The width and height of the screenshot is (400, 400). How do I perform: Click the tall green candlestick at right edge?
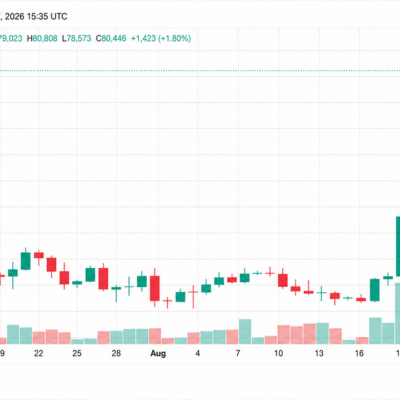pyautogui.click(x=398, y=246)
